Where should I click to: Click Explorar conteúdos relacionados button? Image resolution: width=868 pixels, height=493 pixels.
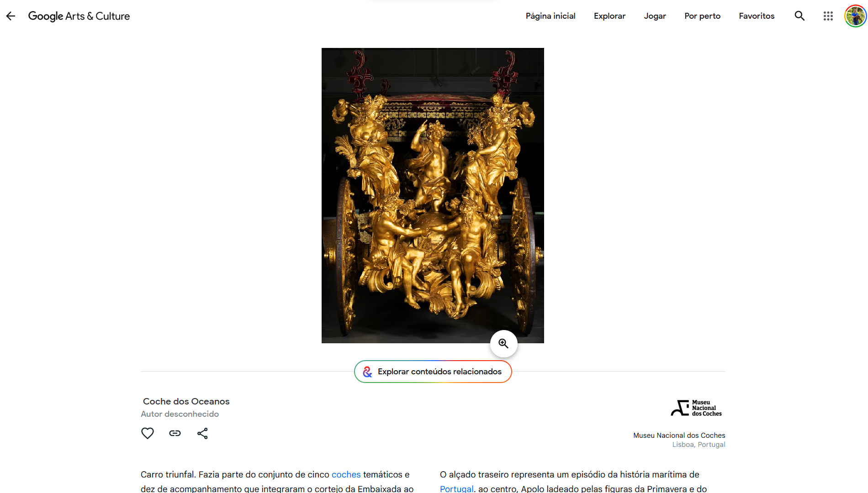tap(433, 372)
